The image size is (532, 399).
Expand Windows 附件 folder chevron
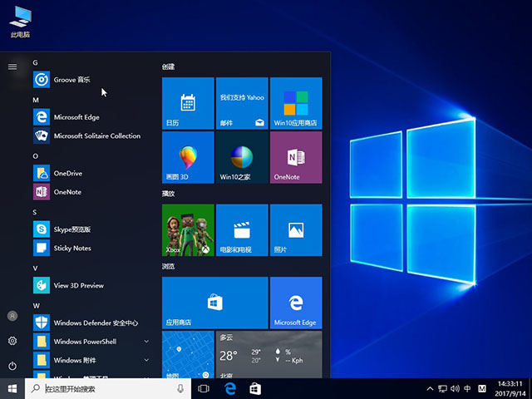[146, 360]
